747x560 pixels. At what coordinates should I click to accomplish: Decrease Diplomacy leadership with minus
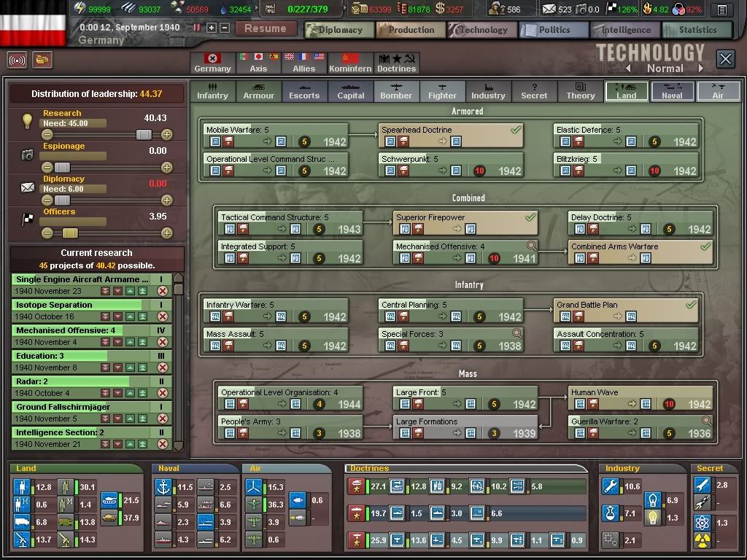(x=47, y=201)
